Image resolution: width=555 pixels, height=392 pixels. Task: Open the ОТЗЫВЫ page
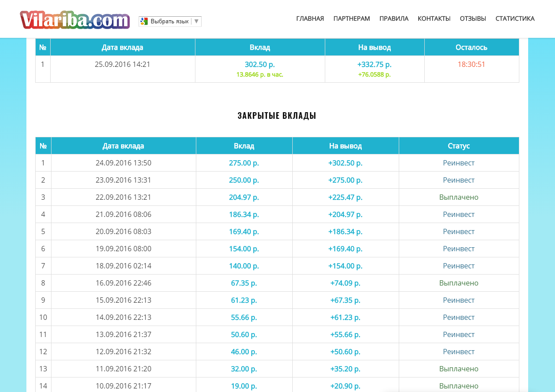[473, 18]
